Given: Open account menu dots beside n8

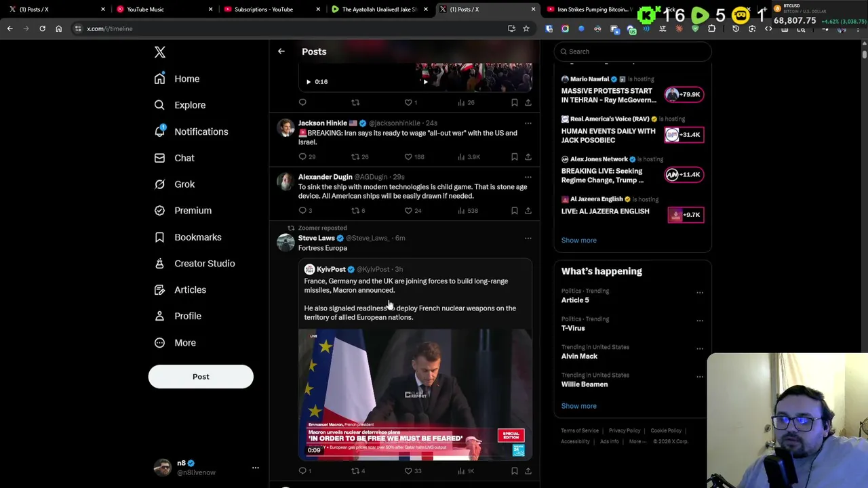Looking at the screenshot, I should (256, 468).
